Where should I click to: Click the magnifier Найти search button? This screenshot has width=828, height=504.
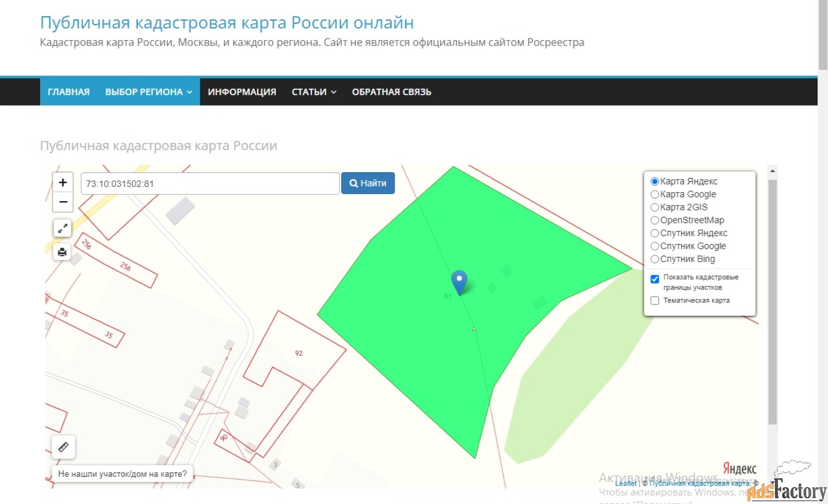coord(368,183)
